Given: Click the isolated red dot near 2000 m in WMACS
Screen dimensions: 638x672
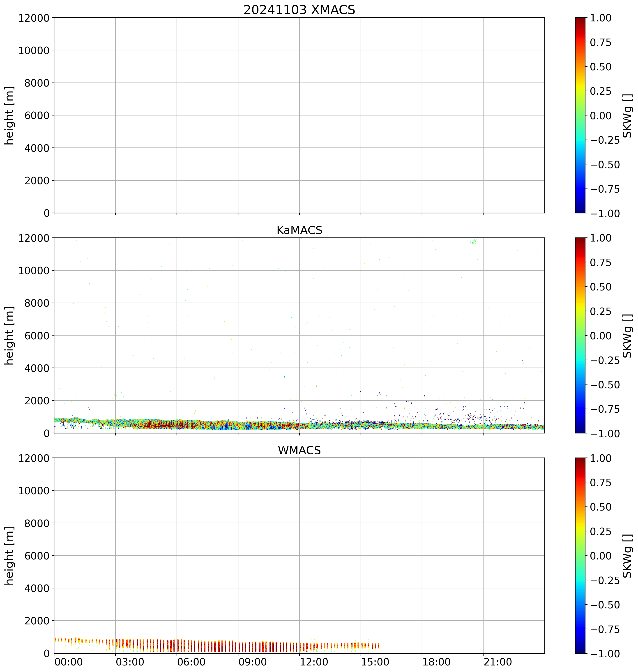Looking at the screenshot, I should 311,616.
